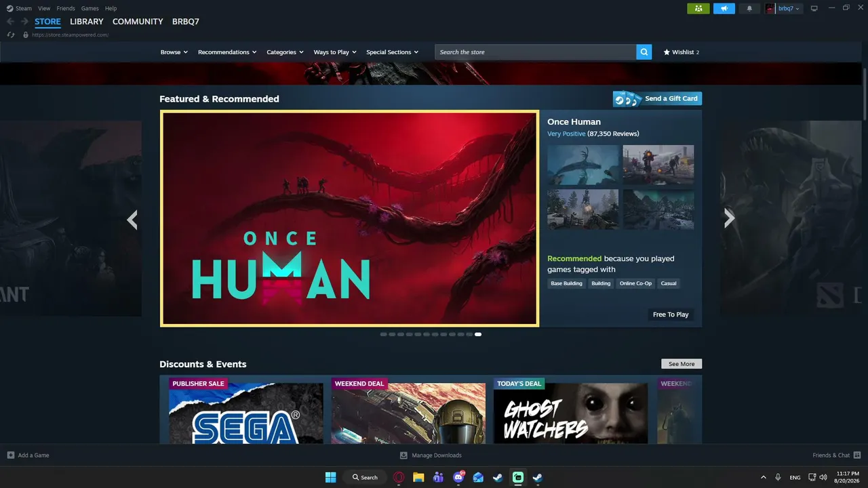Click Add a Game text

pyautogui.click(x=33, y=455)
